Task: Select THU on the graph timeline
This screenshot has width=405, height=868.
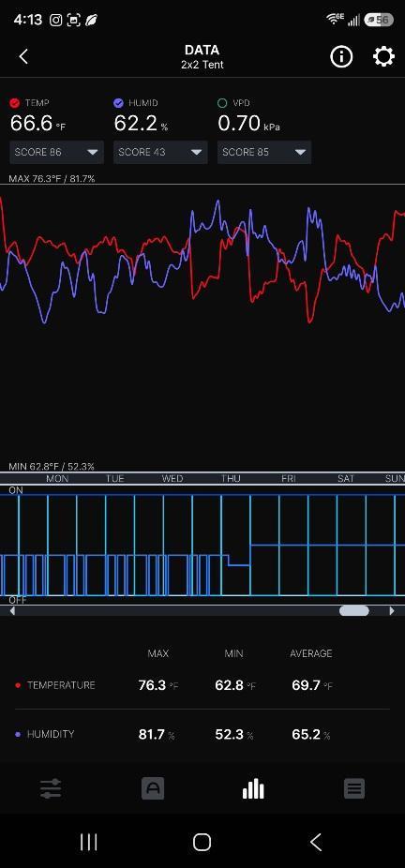Action: point(231,479)
